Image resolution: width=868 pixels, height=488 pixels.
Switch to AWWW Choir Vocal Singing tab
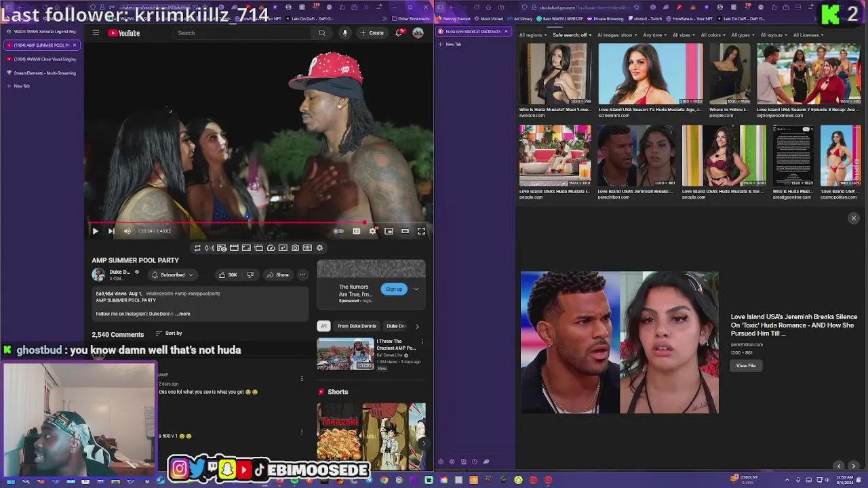point(41,59)
